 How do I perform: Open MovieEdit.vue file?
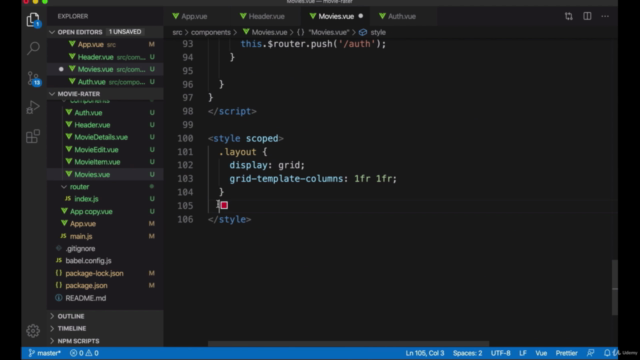[105, 150]
